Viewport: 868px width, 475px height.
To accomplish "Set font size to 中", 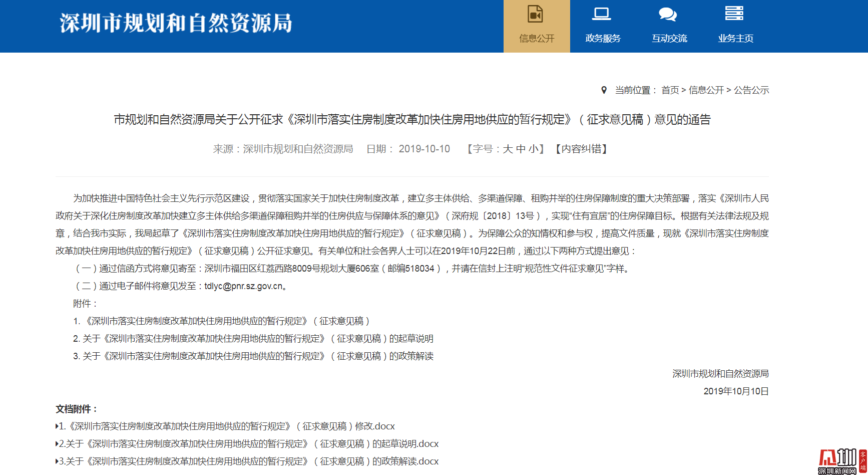I will pyautogui.click(x=521, y=149).
